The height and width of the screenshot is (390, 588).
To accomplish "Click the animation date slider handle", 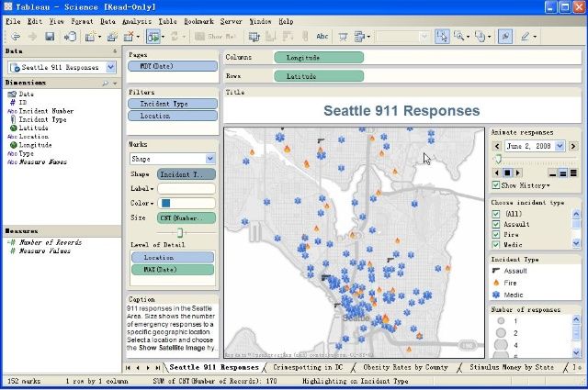I will pos(498,160).
